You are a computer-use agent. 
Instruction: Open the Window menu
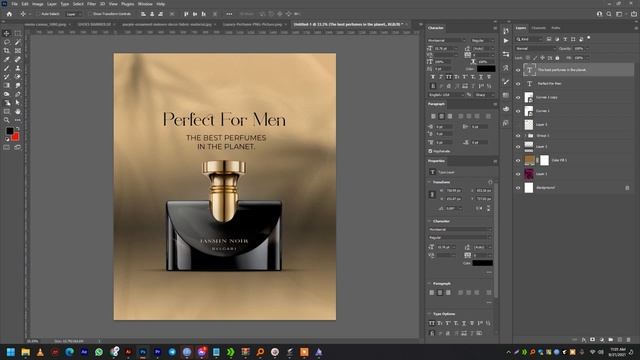145,4
